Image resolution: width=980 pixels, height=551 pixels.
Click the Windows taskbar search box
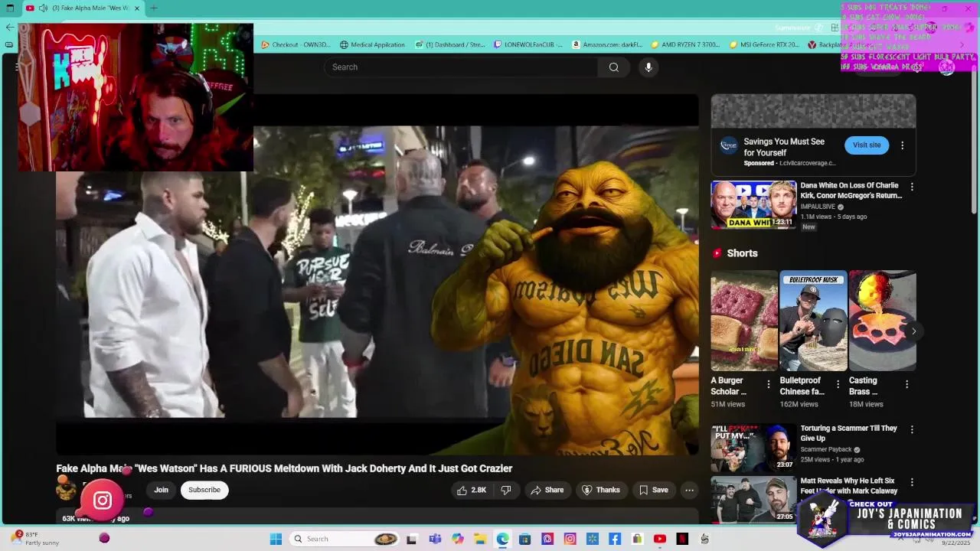[x=345, y=539]
